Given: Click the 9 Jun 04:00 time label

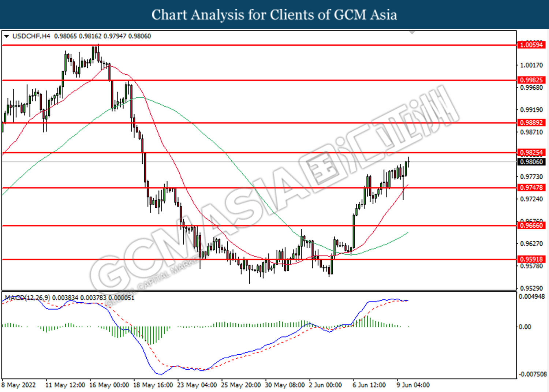Looking at the screenshot, I should [413, 385].
